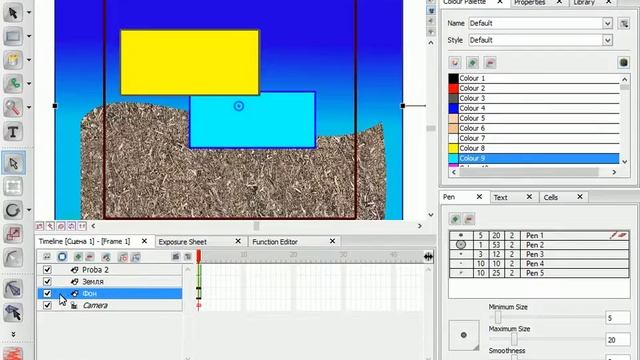Select the Pen 2 preset row
This screenshot has width=640, height=360.
[539, 245]
